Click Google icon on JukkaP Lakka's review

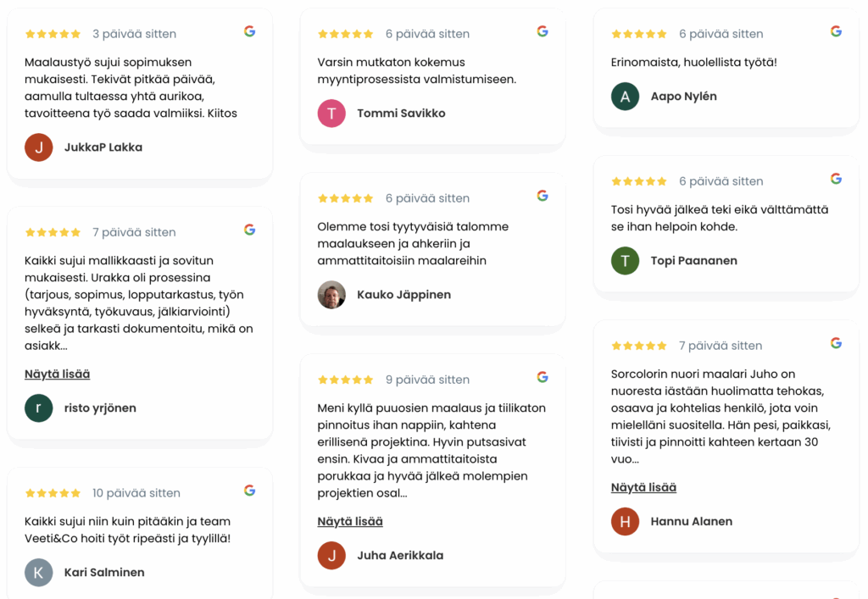pyautogui.click(x=249, y=31)
